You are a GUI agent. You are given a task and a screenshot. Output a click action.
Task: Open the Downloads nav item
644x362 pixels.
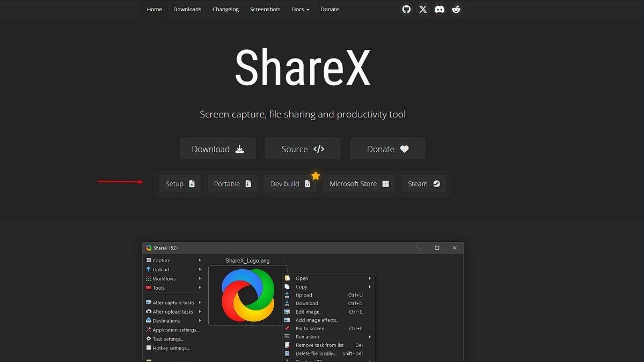pyautogui.click(x=187, y=9)
